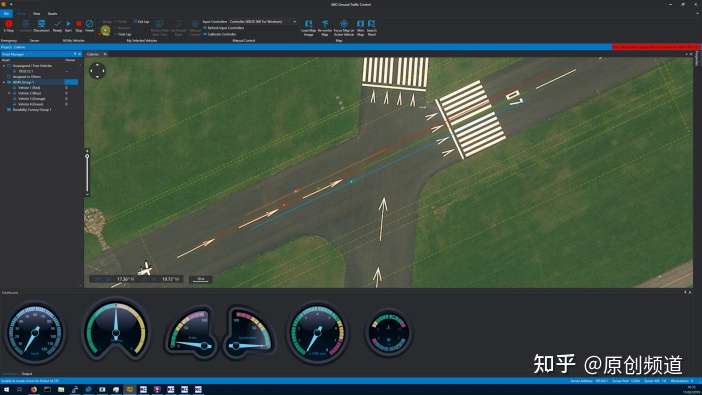Click the Focus Map on Active Vehicle icon
This screenshot has width=702, height=395.
click(344, 27)
